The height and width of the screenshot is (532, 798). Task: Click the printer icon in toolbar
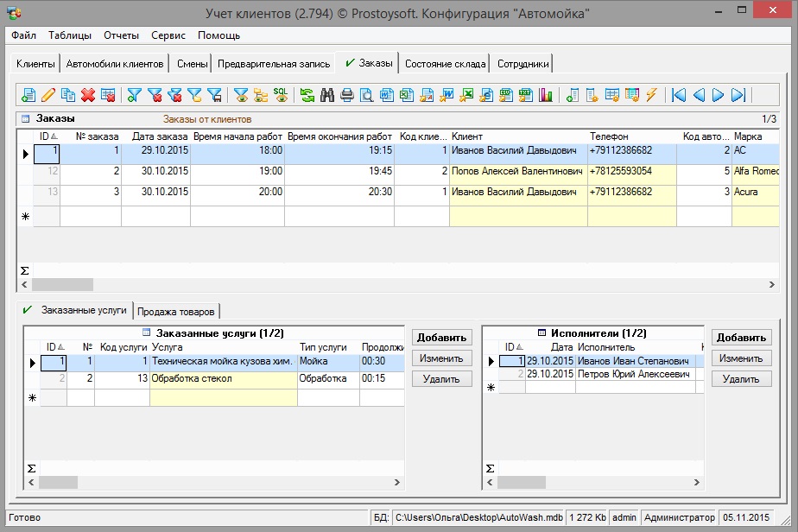[347, 95]
